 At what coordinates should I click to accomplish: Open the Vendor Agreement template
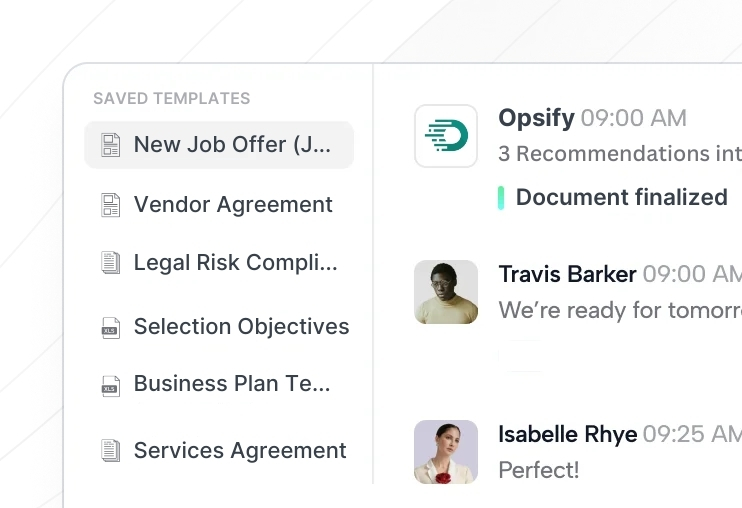233,205
